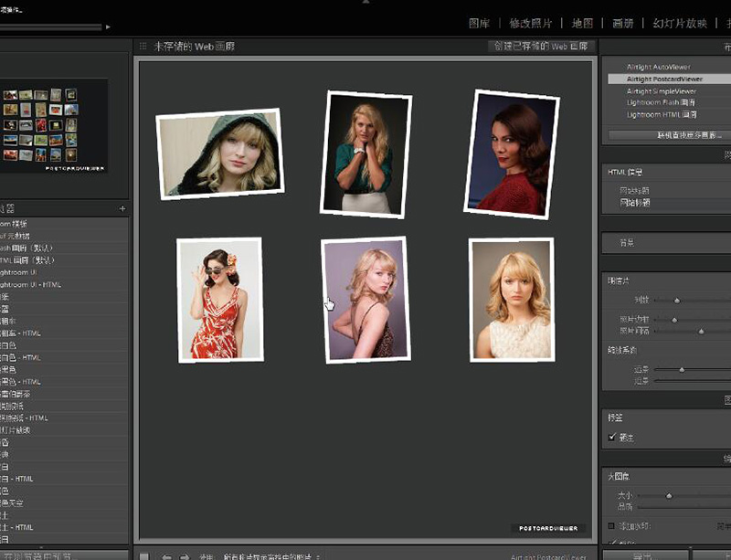
Task: Adjust the large image 大小 size slider
Action: tap(669, 495)
